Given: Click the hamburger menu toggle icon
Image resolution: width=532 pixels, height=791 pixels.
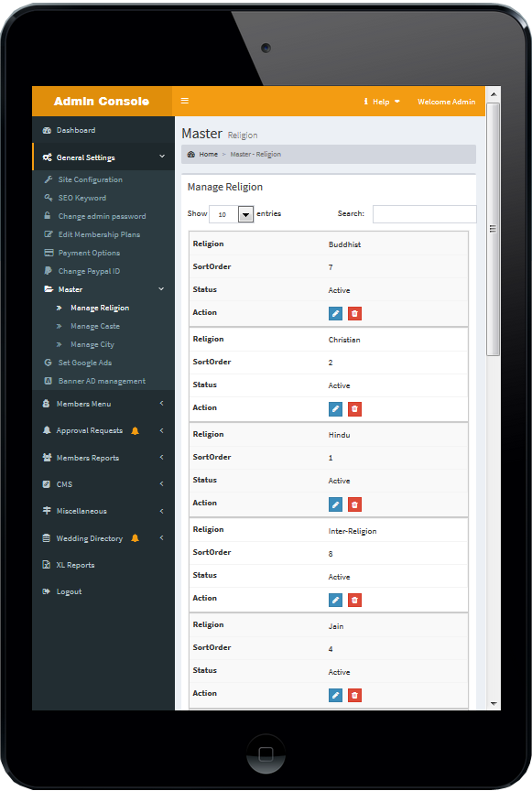Looking at the screenshot, I should (x=185, y=101).
